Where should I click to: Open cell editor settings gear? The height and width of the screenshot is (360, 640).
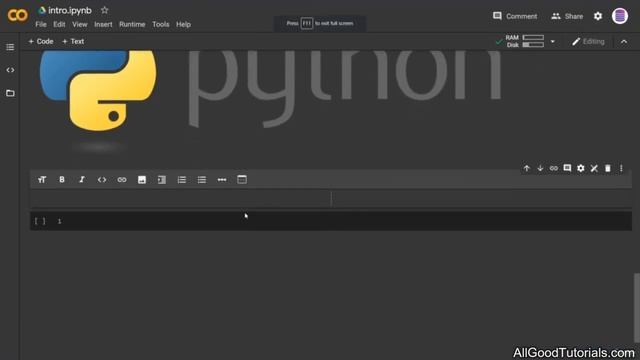580,168
